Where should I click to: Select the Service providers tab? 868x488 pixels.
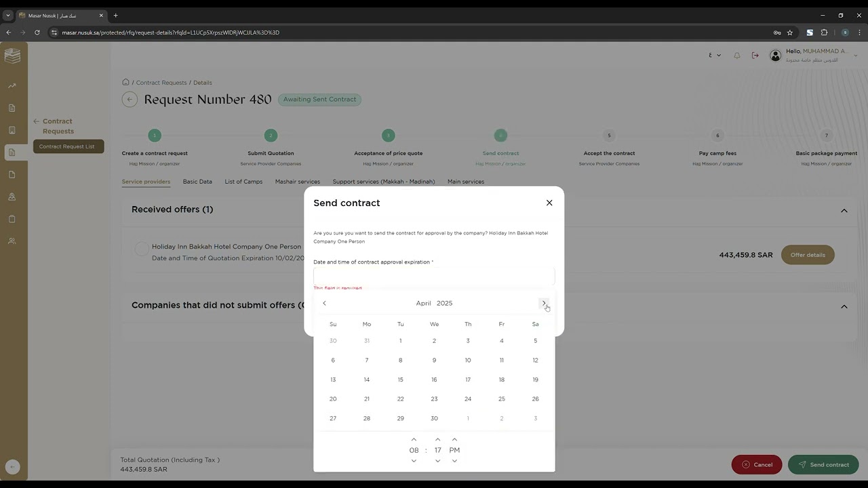[146, 182]
